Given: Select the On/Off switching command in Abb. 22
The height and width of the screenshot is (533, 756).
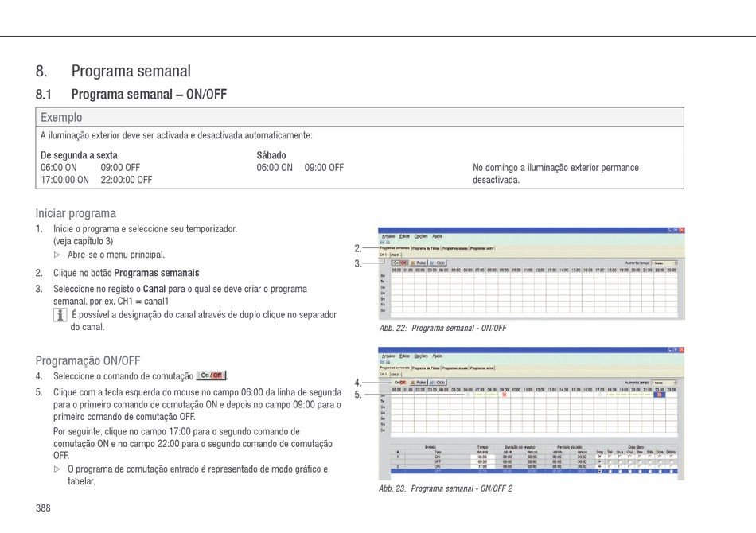Looking at the screenshot, I should [x=399, y=263].
